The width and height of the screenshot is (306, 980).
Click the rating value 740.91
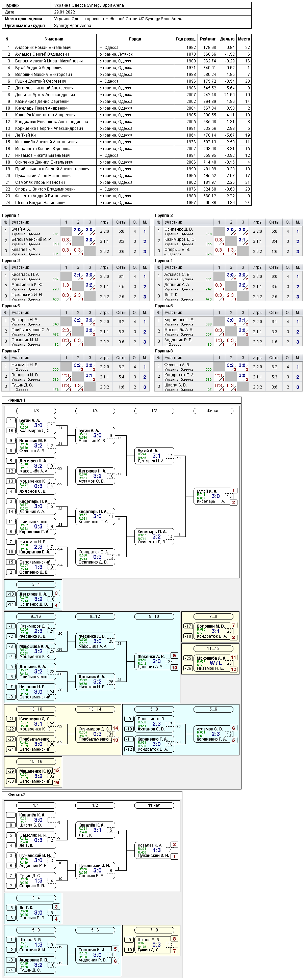210,68
